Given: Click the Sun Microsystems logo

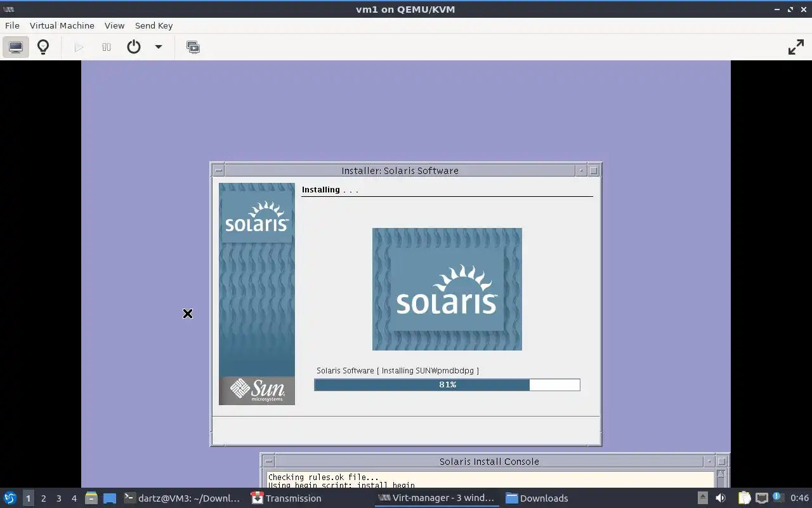Looking at the screenshot, I should [x=257, y=390].
